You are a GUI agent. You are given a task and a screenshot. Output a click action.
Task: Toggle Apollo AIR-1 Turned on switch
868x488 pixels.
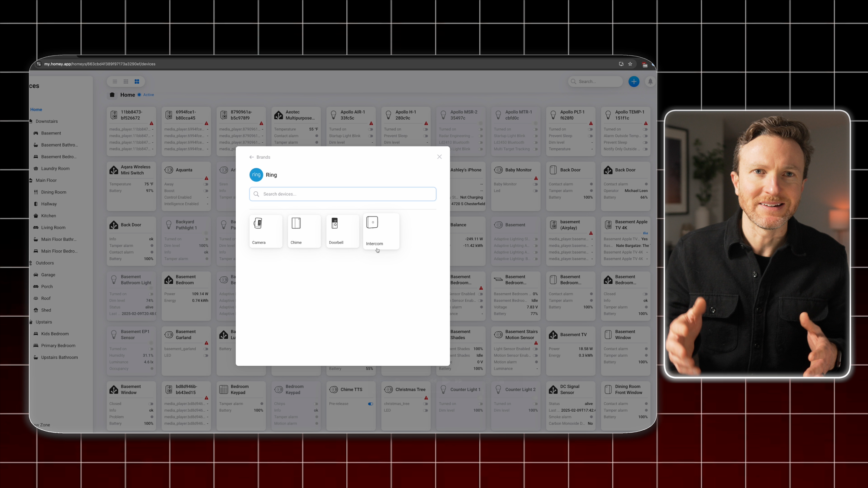tap(370, 129)
